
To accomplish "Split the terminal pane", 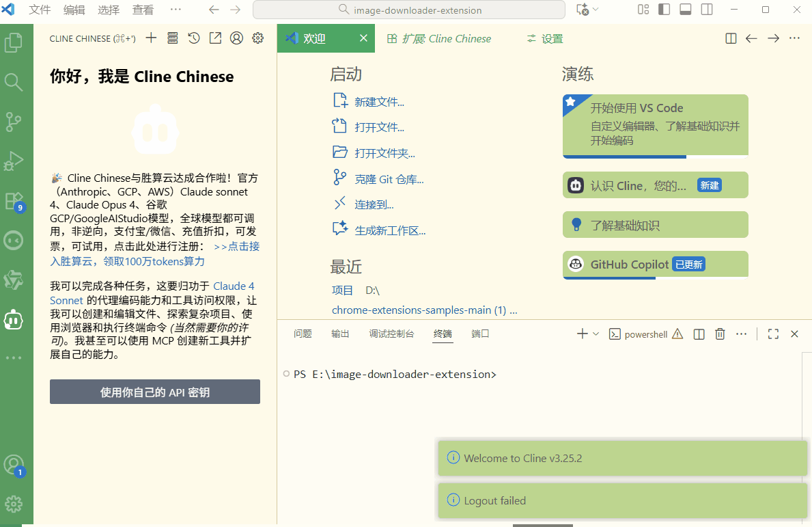I will (699, 334).
